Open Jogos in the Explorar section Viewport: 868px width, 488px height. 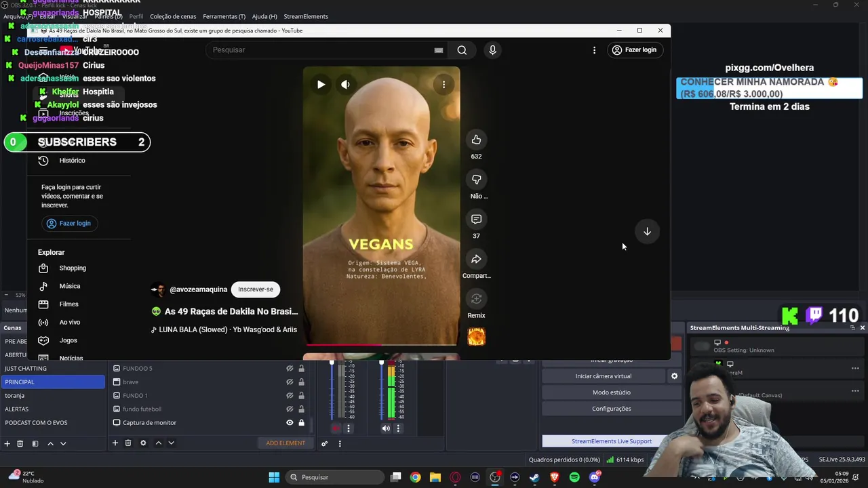click(68, 340)
